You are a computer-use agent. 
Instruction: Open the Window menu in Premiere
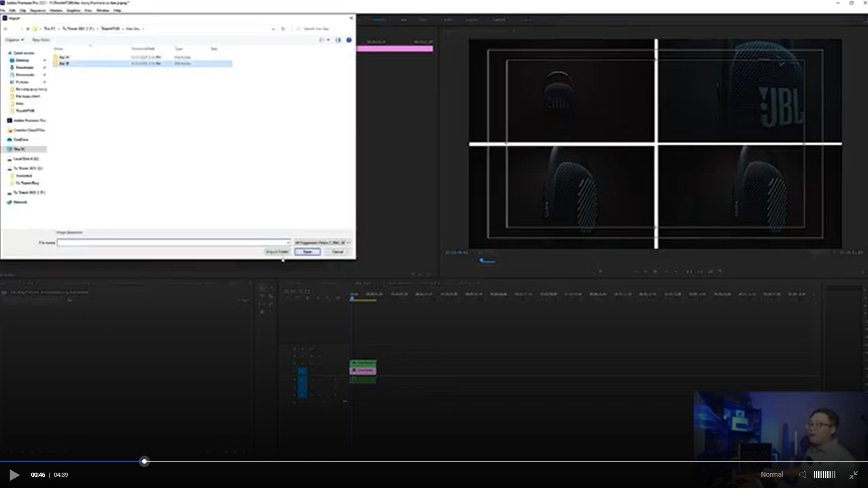[x=103, y=10]
